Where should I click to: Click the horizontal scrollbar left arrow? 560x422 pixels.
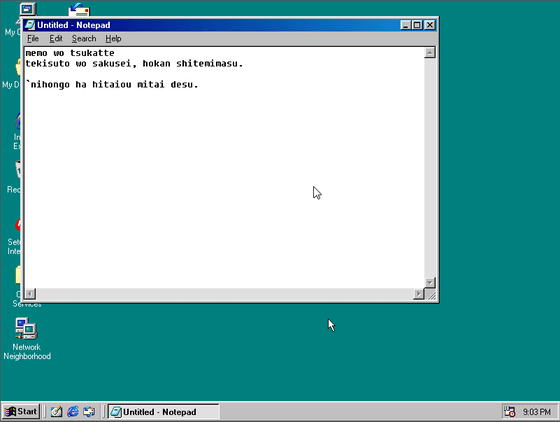[30, 294]
